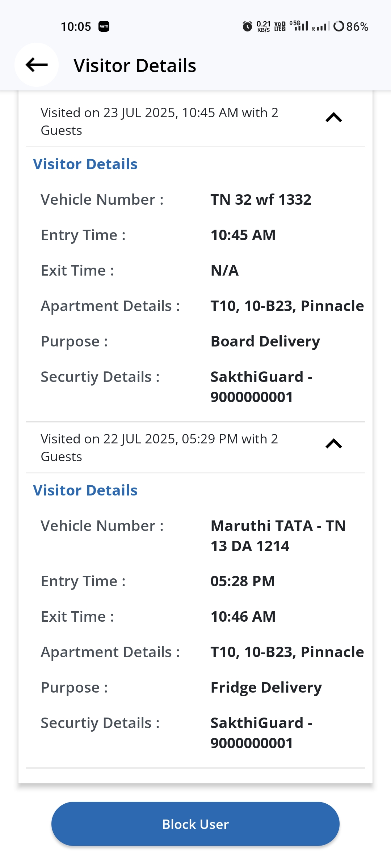Tap the Board Delivery purpose value
391x868 pixels.
265,341
